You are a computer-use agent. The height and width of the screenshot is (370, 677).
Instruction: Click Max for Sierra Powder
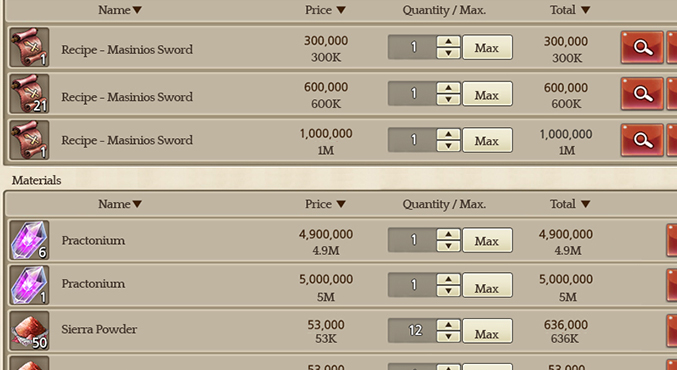[x=487, y=331]
